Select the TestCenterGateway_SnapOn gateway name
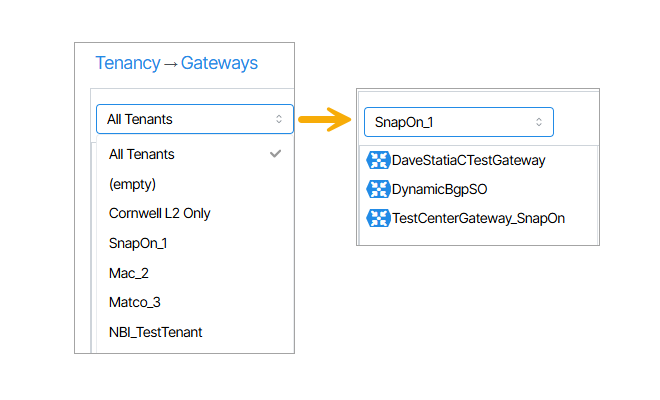This screenshot has height=400, width=660. 478,218
